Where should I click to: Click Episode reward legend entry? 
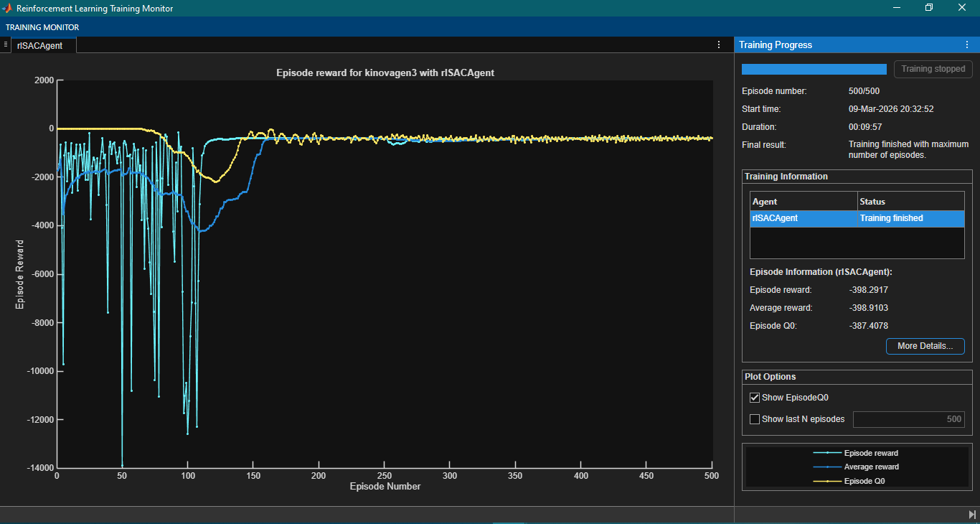click(856, 453)
